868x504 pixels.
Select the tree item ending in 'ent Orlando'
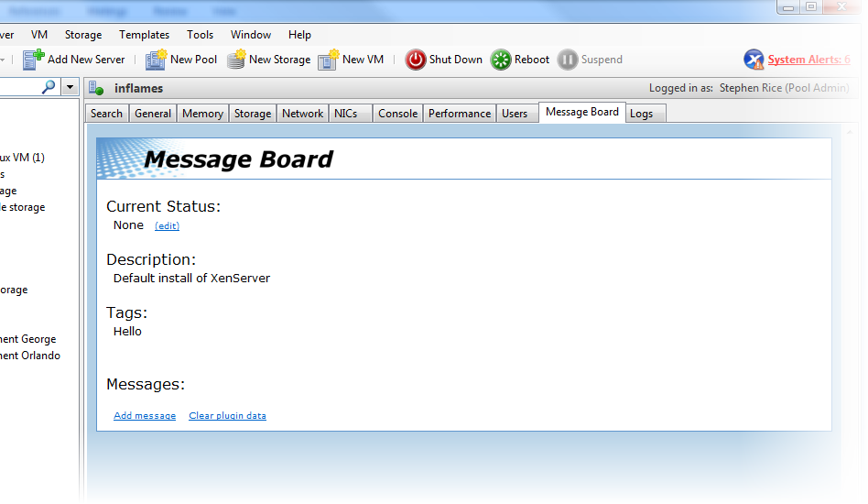click(x=30, y=356)
